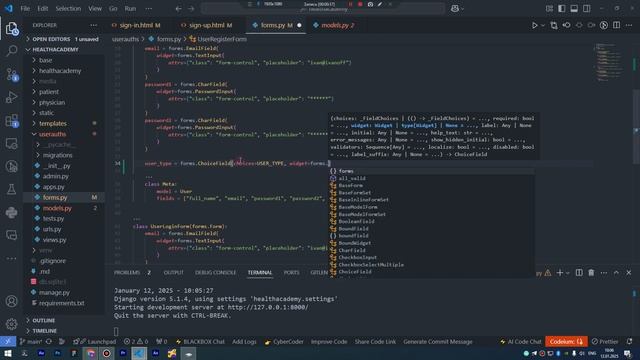Open the Source Control view

[x=12, y=74]
